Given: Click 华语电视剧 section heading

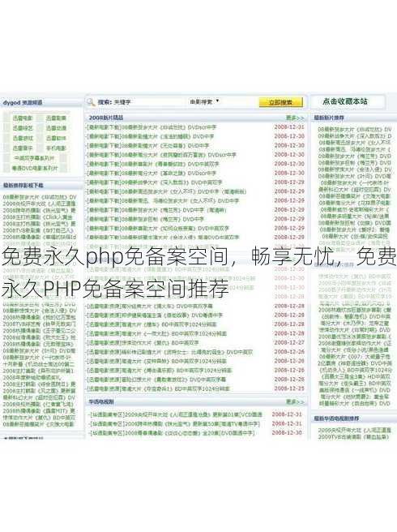Looking at the screenshot, I should [101, 401].
